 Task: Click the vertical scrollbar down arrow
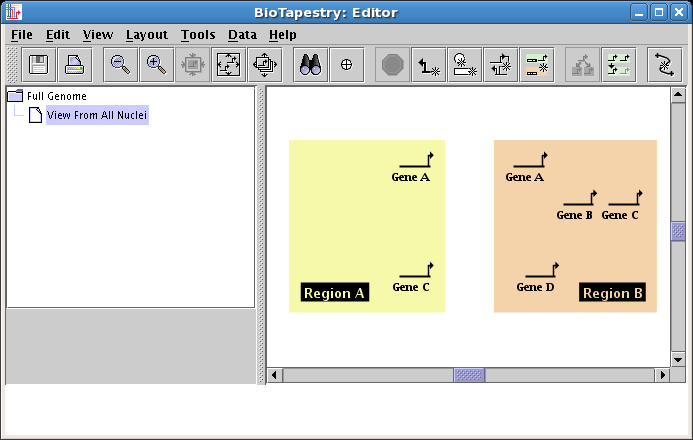click(678, 358)
